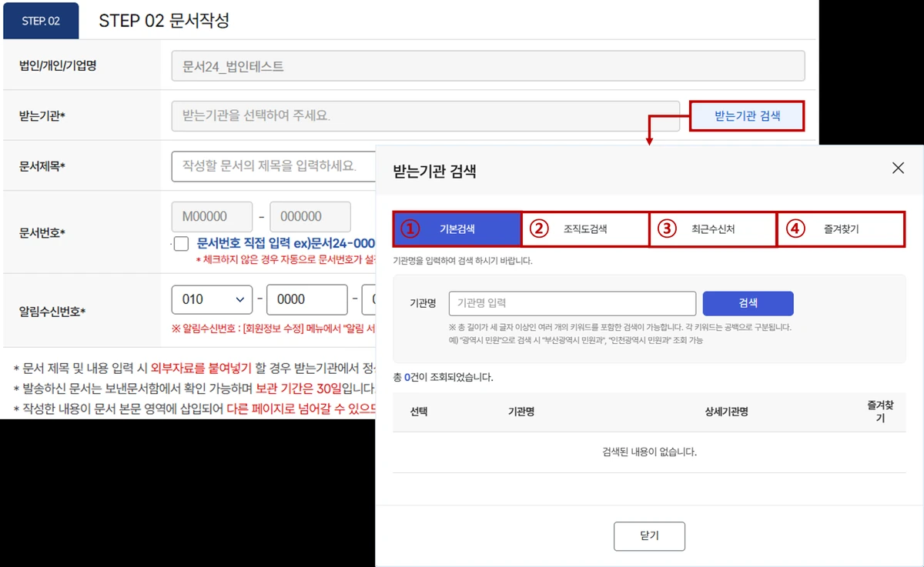Image resolution: width=924 pixels, height=567 pixels.
Task: Click the 상세기관명 column header
Action: click(726, 412)
